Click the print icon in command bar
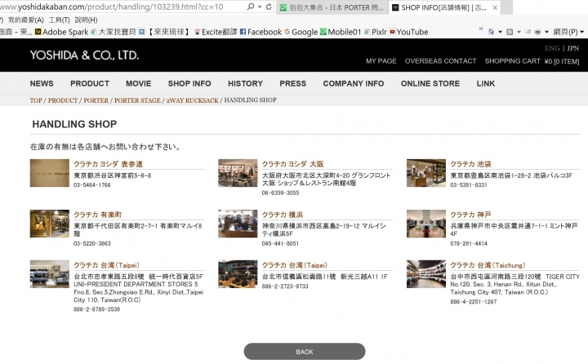588x364 pixels. click(537, 32)
